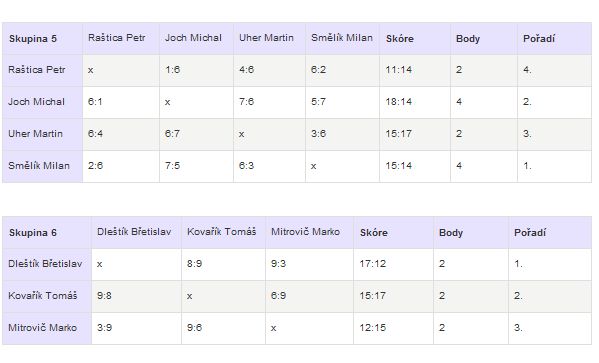Click the 17:12 score cell
Screen dimensions: 599x363
pyautogui.click(x=393, y=264)
